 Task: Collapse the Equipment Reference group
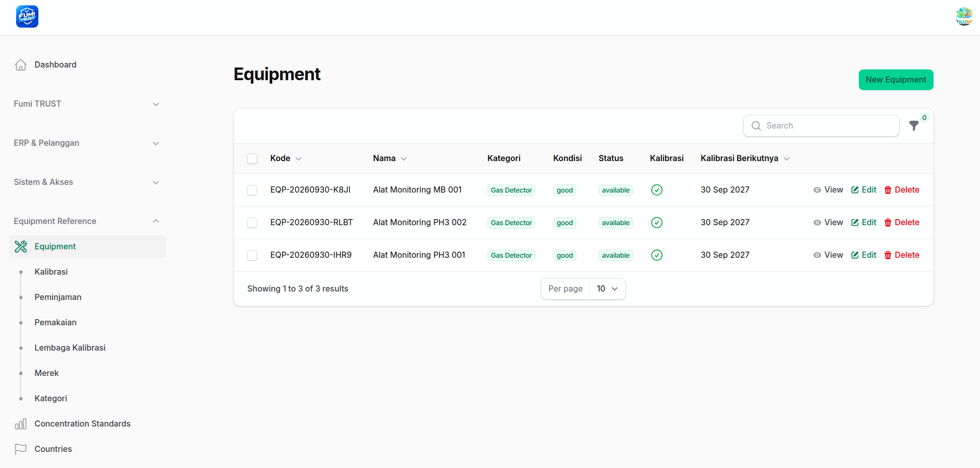point(87,221)
